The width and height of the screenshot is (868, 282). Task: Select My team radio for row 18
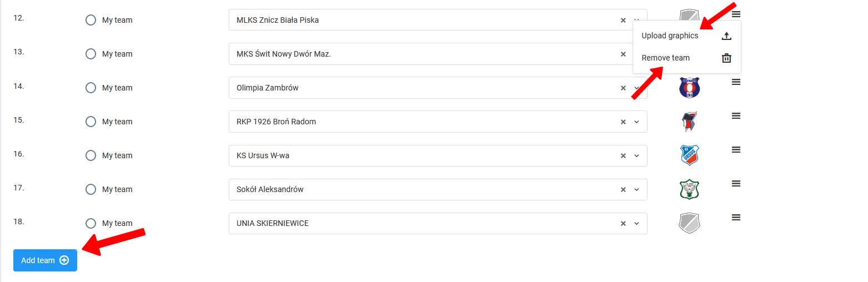[91, 224]
